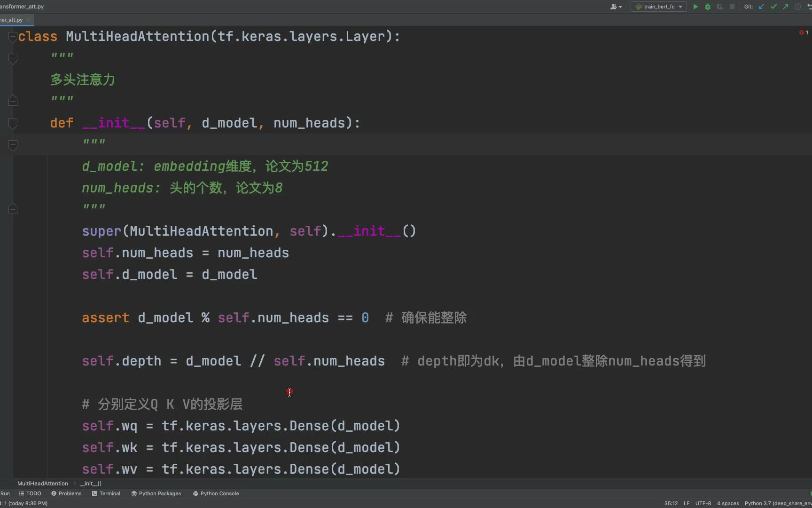The height and width of the screenshot is (508, 812).
Task: Open the Code With Me user icon
Action: [616, 7]
